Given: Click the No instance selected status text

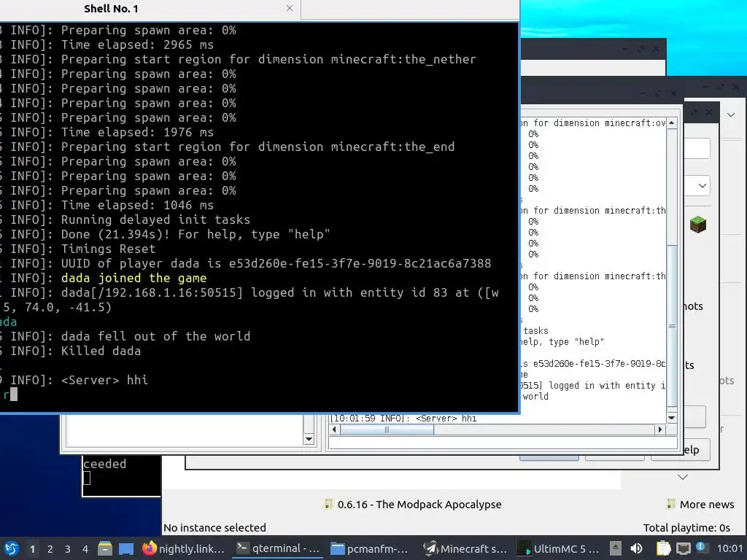Looking at the screenshot, I should 214,528.
